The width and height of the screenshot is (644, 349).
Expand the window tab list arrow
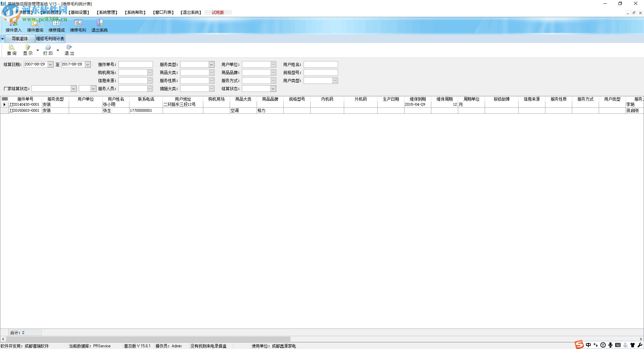click(x=2, y=39)
